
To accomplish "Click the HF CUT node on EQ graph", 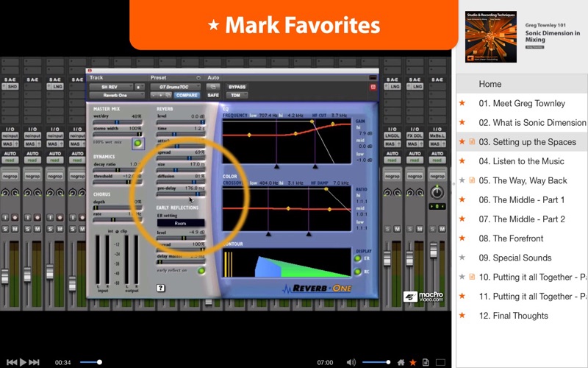I will point(312,121).
